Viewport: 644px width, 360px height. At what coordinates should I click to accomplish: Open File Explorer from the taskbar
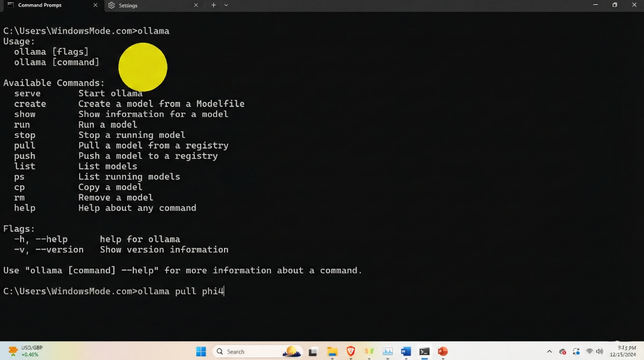[332, 351]
